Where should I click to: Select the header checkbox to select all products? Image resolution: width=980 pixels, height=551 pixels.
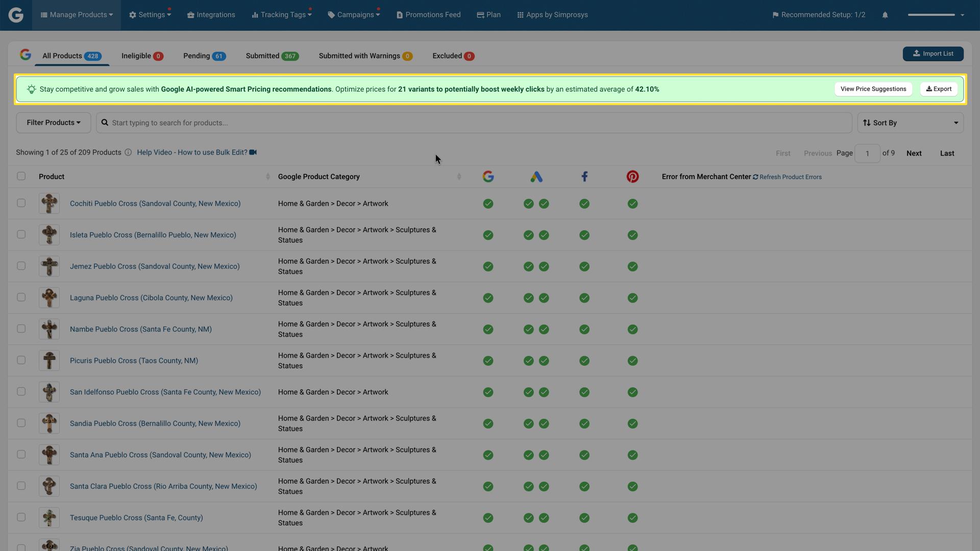click(x=21, y=176)
